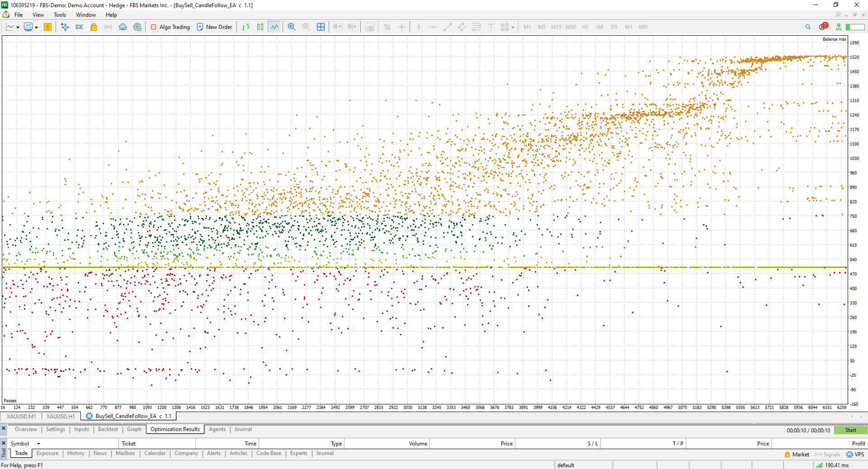Select the candlestick chart icon
Viewport: 868px width, 469px height.
click(260, 27)
